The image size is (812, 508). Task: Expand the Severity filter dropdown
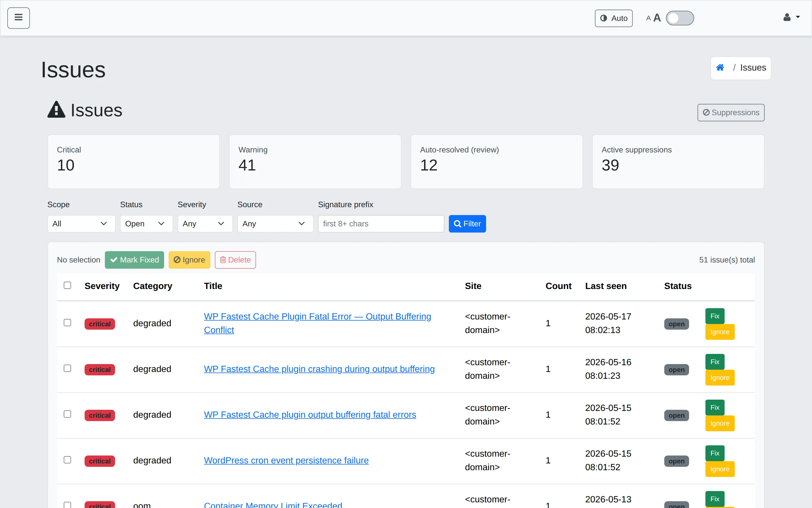[205, 224]
